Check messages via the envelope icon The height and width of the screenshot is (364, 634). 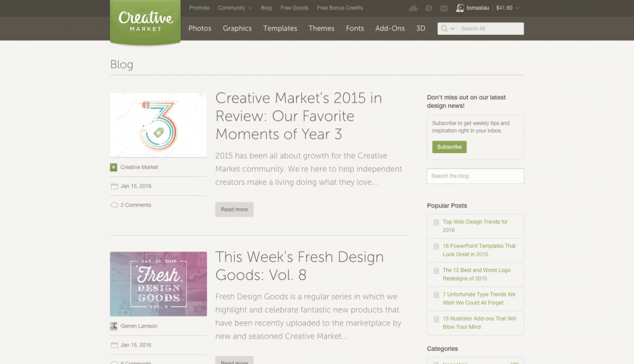point(443,7)
